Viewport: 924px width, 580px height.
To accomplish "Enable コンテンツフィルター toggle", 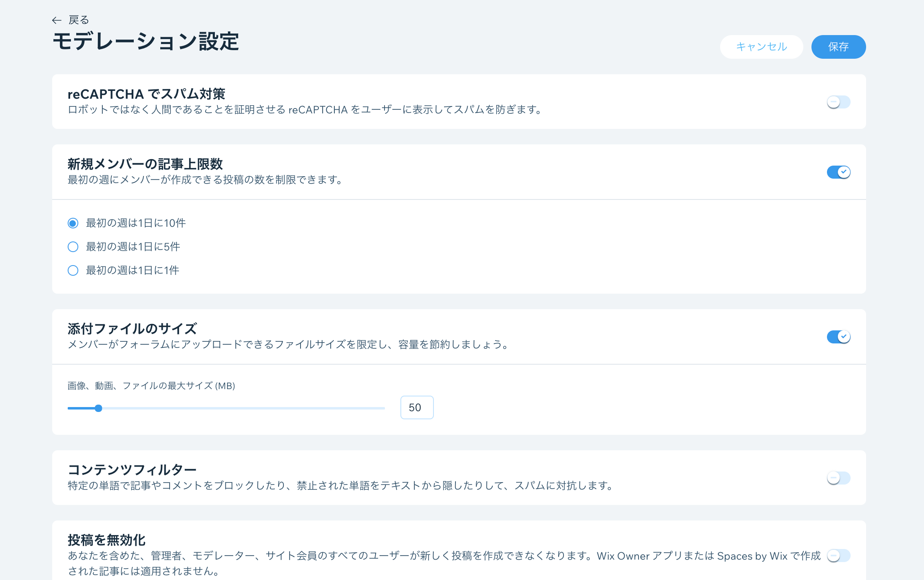I will point(838,478).
